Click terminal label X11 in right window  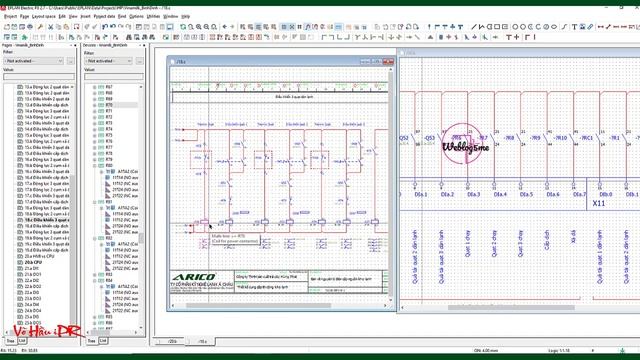click(x=598, y=203)
